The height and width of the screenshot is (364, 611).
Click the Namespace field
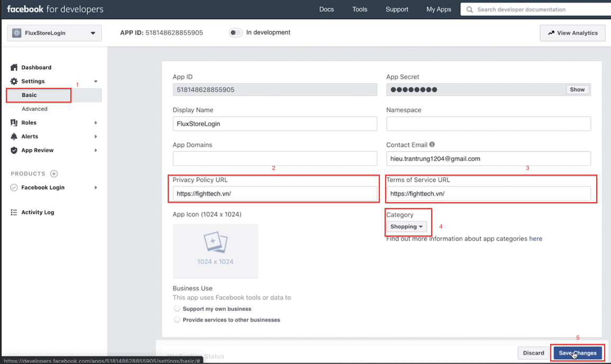[x=488, y=124]
